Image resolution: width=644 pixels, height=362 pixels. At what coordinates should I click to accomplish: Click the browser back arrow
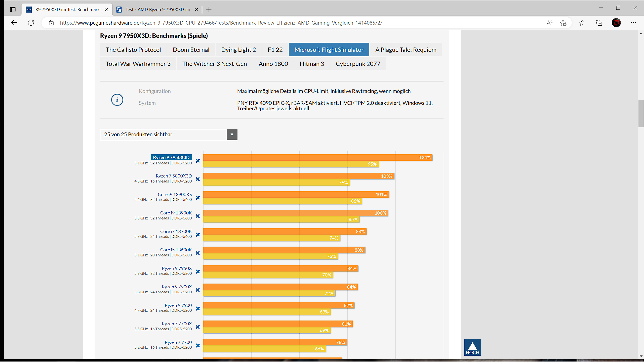click(14, 23)
